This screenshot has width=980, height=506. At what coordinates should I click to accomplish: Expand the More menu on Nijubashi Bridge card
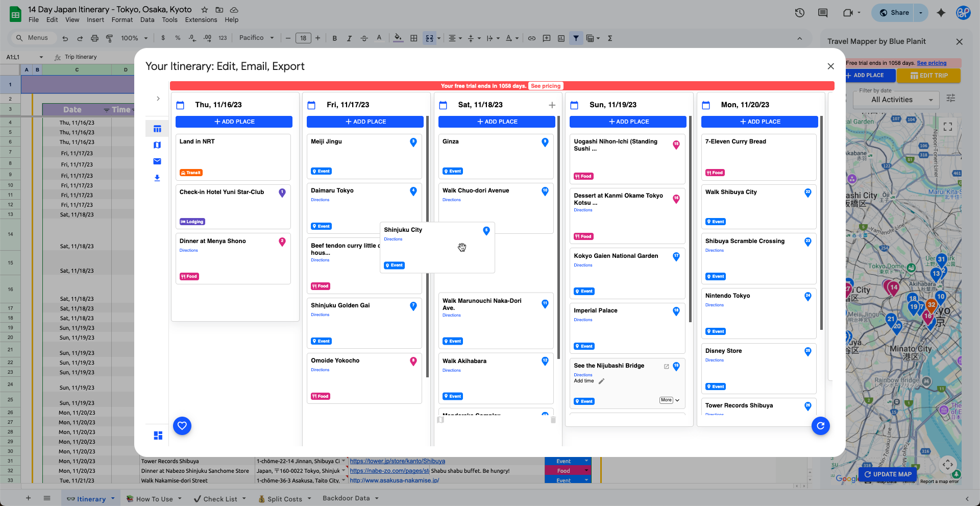click(669, 400)
